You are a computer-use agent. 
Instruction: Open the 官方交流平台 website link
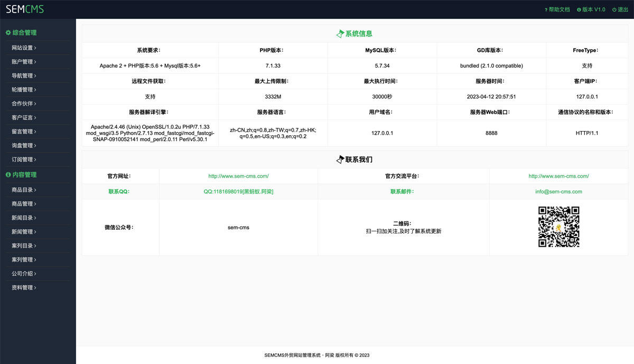(558, 176)
